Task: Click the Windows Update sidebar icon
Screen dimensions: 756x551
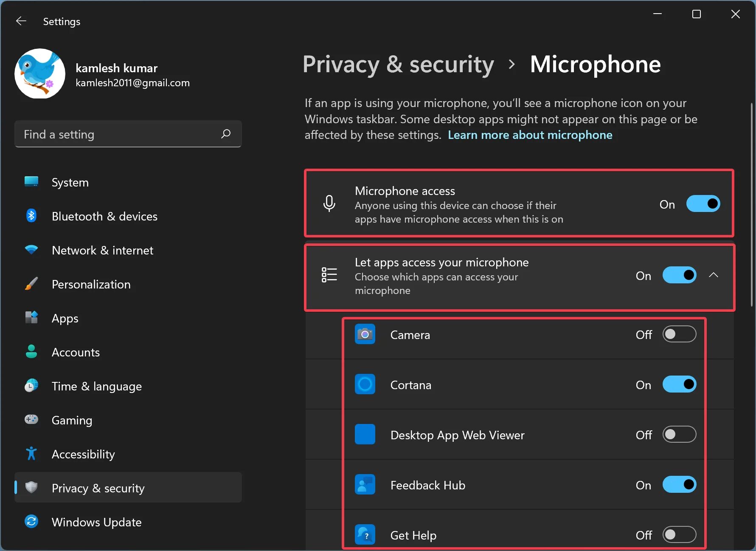Action: pos(31,522)
